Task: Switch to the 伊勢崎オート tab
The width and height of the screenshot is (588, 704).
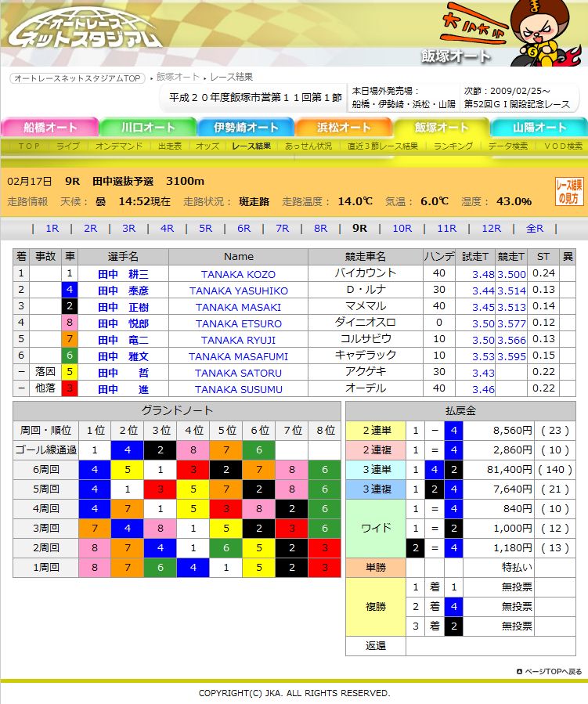Action: [246, 127]
